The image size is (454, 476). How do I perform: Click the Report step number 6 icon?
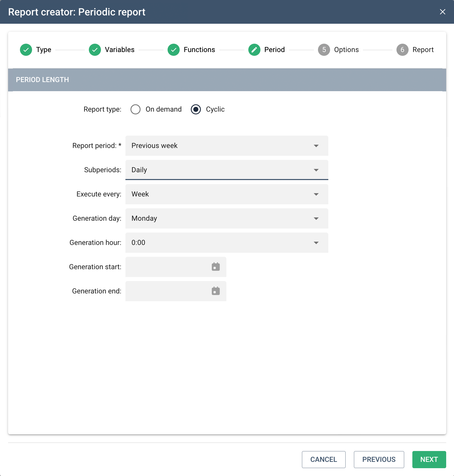[x=403, y=50]
